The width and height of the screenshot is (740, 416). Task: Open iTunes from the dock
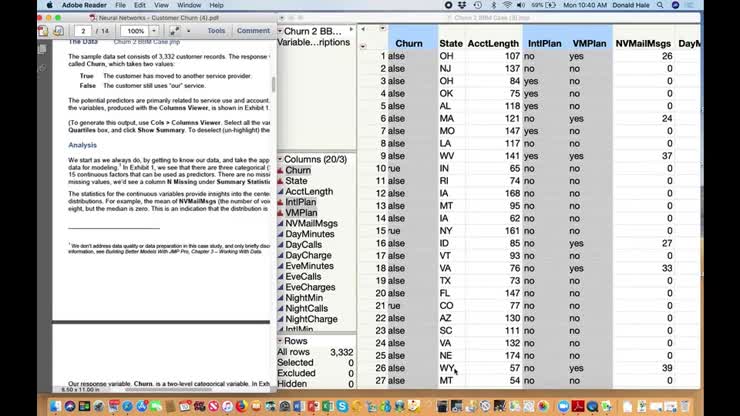227,406
